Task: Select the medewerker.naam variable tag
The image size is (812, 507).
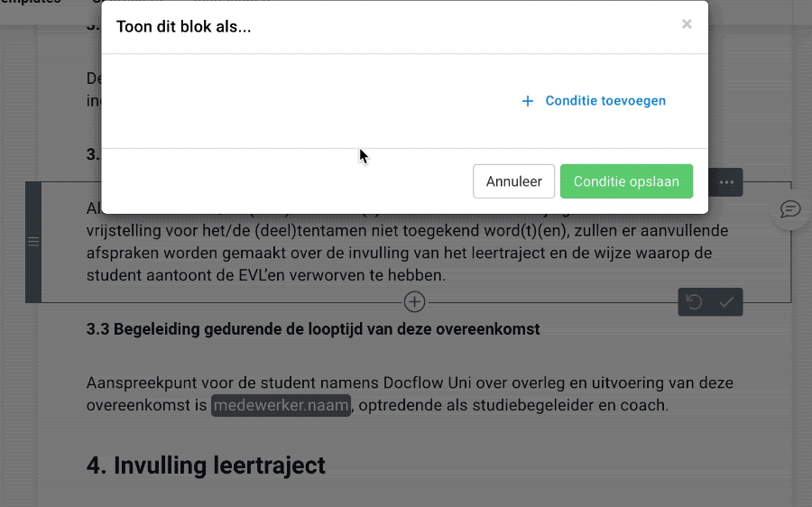Action: pos(281,405)
